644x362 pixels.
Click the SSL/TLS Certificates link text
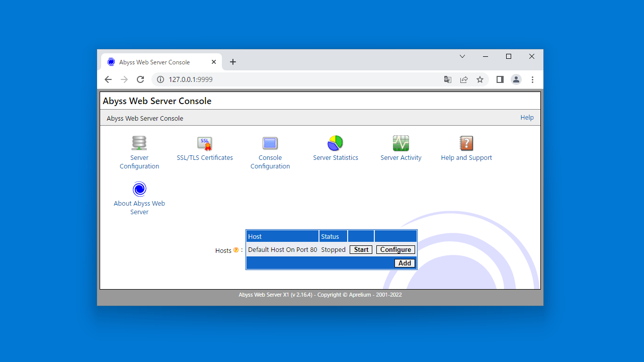tap(205, 158)
